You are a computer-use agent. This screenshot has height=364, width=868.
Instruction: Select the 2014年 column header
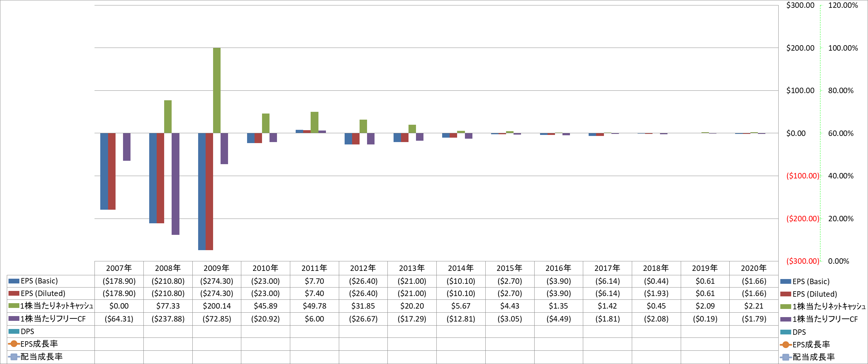pos(461,268)
